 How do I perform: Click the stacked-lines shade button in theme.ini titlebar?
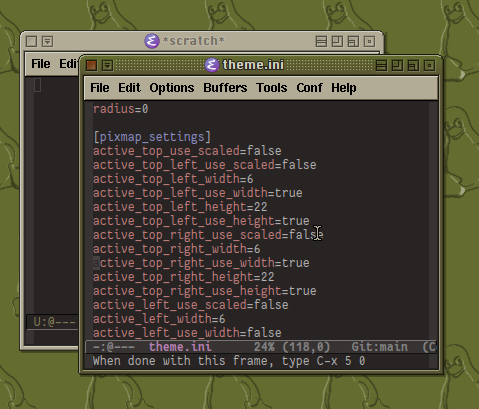[x=381, y=65]
